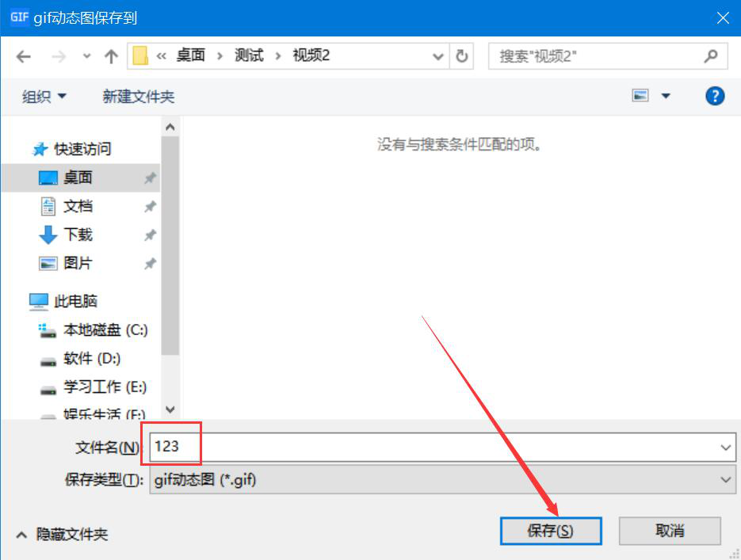Expand the 文件名 dropdown arrow

point(726,448)
